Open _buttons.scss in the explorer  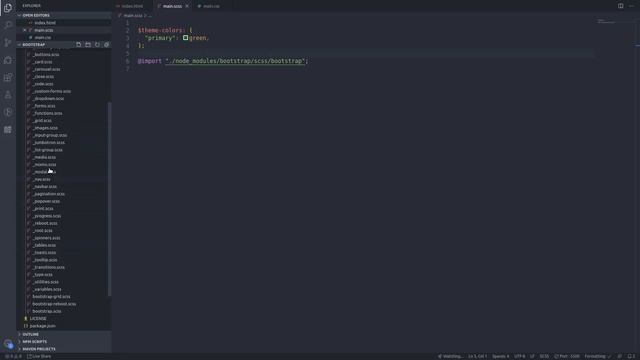tap(46, 55)
